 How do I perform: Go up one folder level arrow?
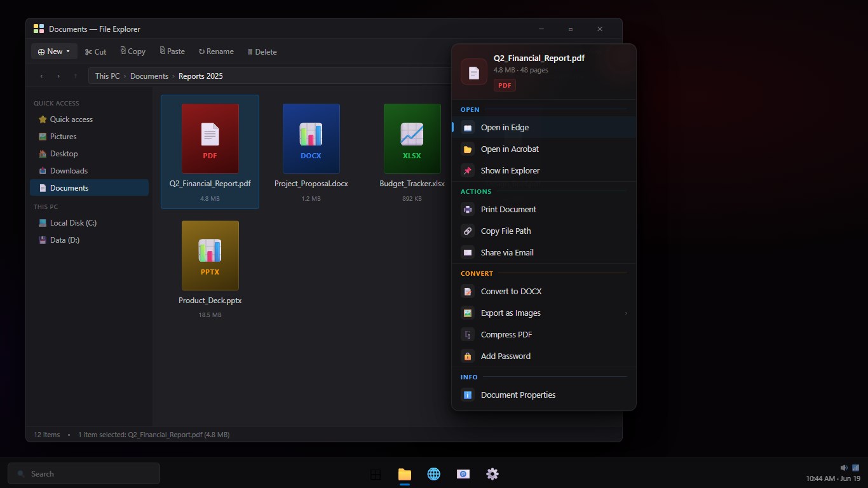76,76
